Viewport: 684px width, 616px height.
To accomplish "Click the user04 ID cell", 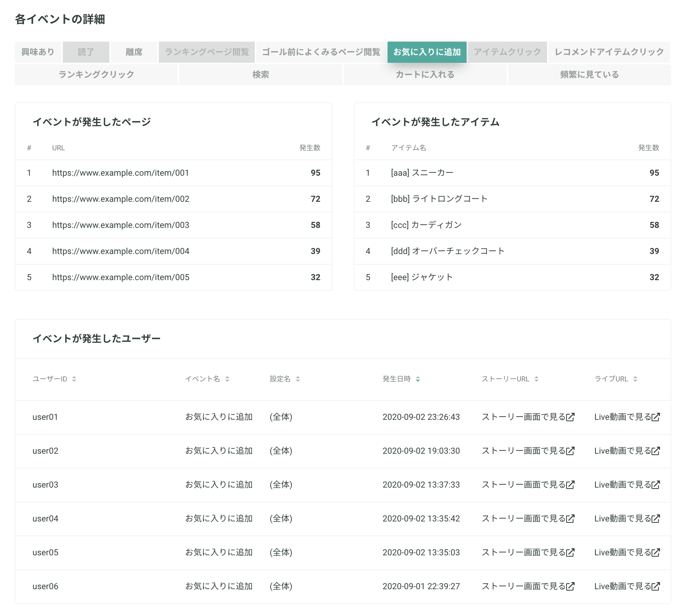I will click(45, 519).
